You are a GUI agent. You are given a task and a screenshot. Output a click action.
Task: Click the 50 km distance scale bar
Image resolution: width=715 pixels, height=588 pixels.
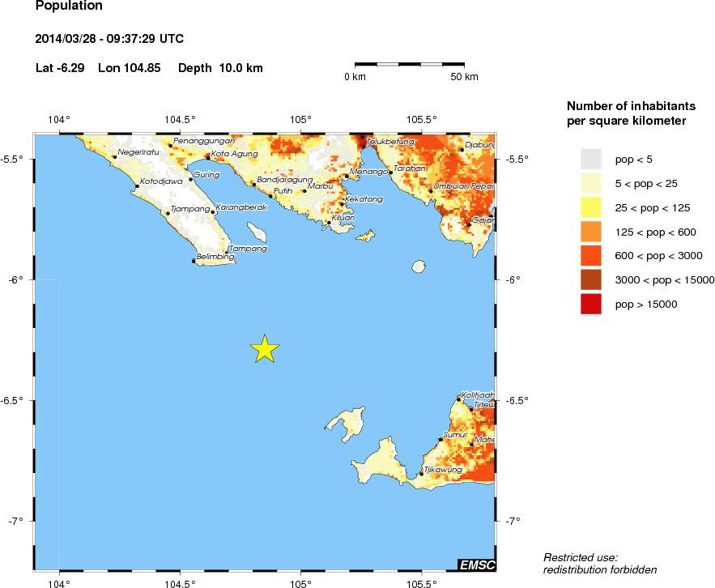tap(410, 63)
